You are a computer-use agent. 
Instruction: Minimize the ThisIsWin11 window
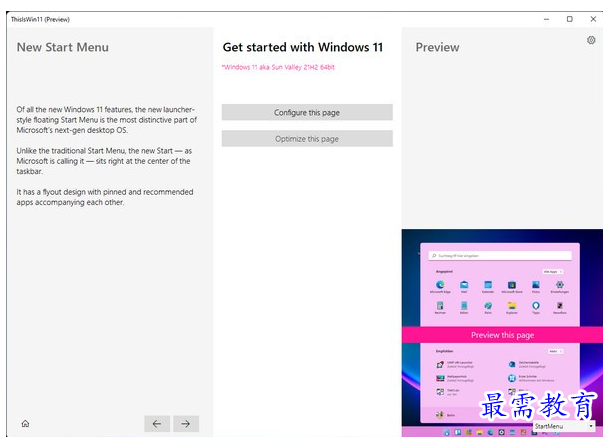click(546, 19)
